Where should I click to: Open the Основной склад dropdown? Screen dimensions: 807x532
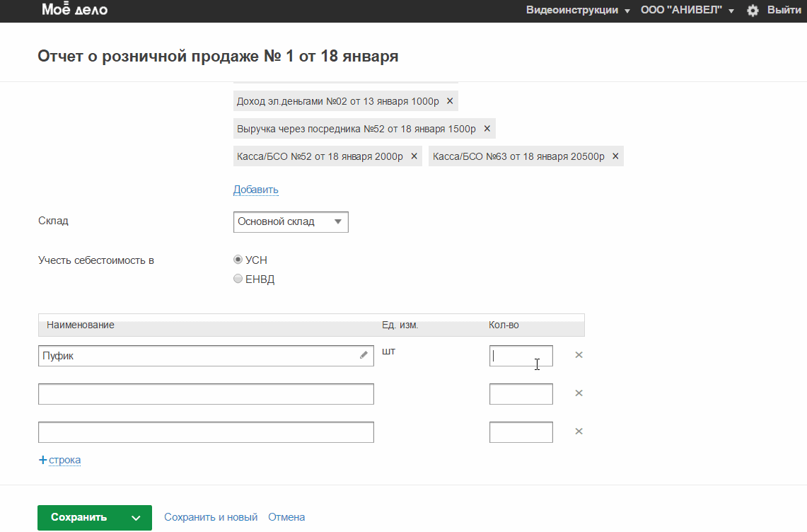(291, 221)
